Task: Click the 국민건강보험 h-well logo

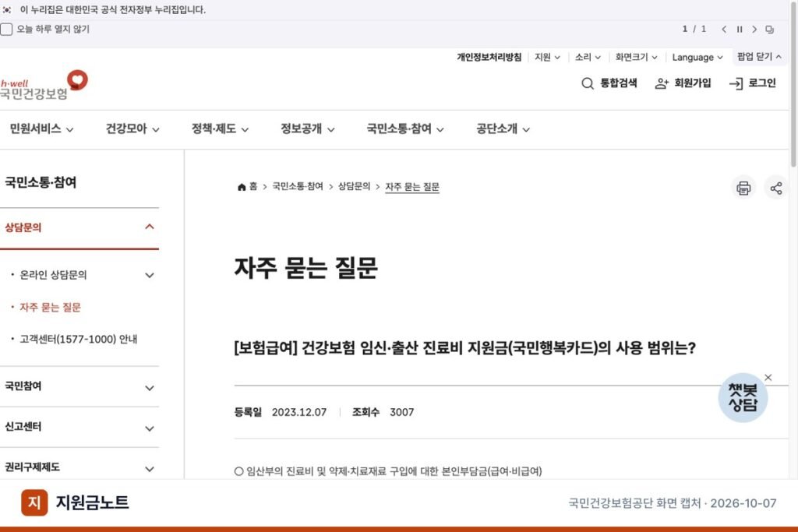Action: 44,85
